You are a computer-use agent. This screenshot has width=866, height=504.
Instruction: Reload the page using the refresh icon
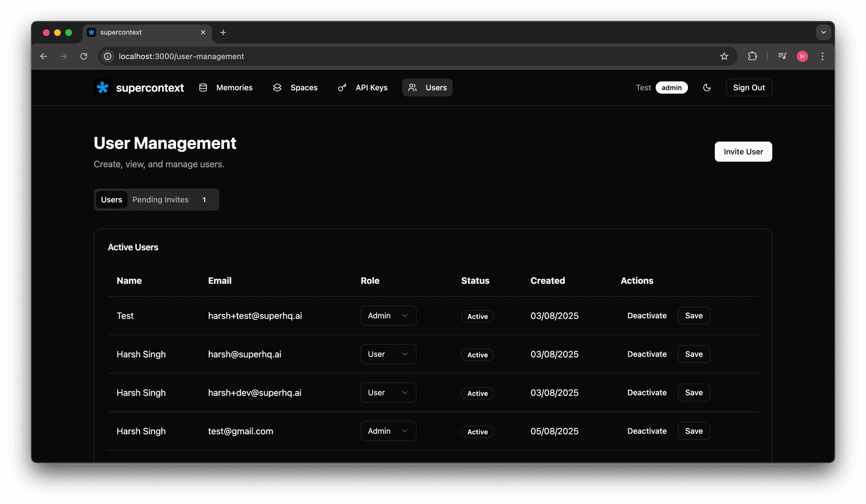[x=84, y=56]
